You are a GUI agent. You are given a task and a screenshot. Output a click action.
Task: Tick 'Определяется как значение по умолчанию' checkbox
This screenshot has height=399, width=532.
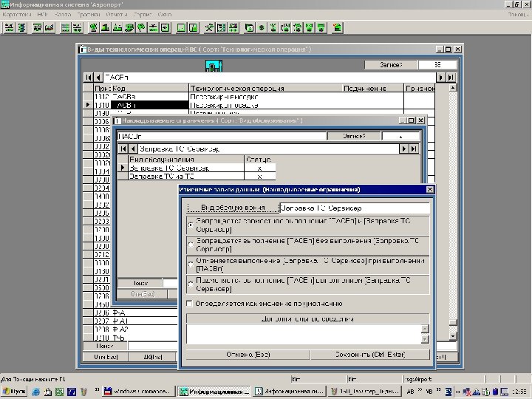[190, 304]
